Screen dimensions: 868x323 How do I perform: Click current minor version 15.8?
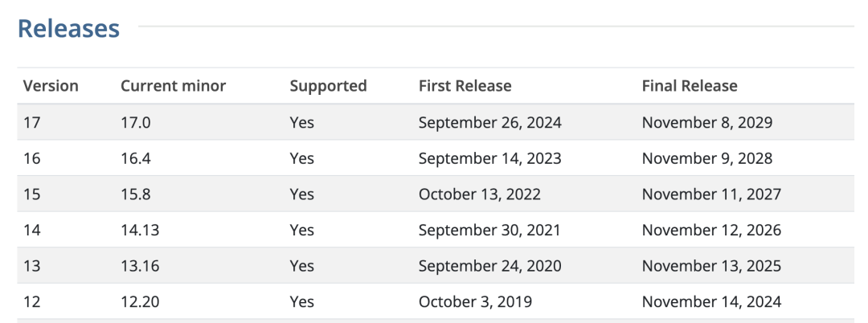[135, 194]
